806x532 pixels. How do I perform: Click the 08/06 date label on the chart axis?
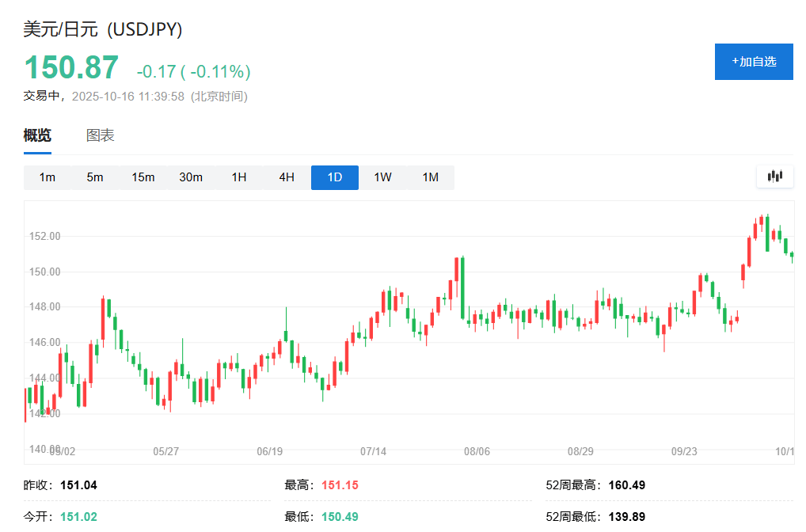tap(477, 451)
